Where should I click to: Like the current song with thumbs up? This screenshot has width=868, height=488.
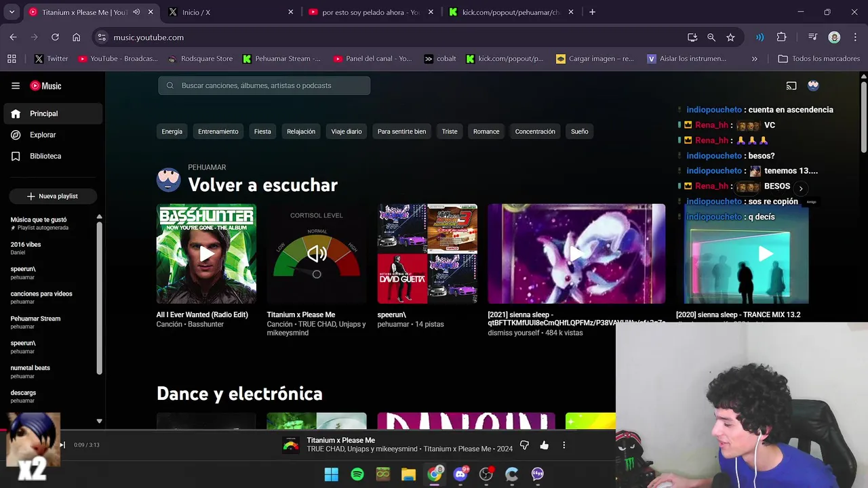(x=544, y=445)
